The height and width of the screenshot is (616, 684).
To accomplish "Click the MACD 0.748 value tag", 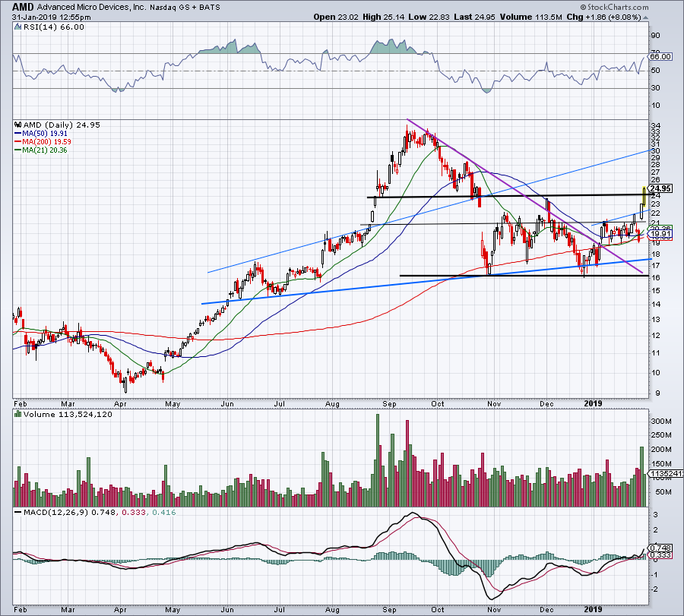I will click(x=660, y=548).
